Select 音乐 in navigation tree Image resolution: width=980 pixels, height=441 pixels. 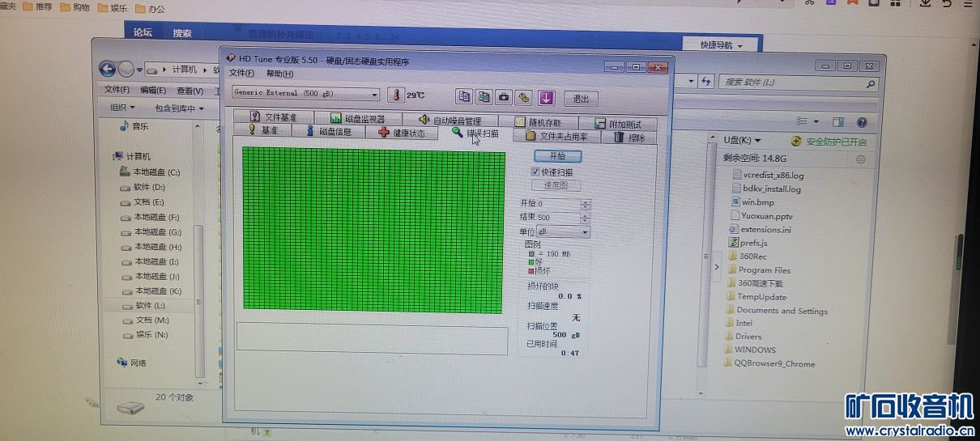click(134, 126)
